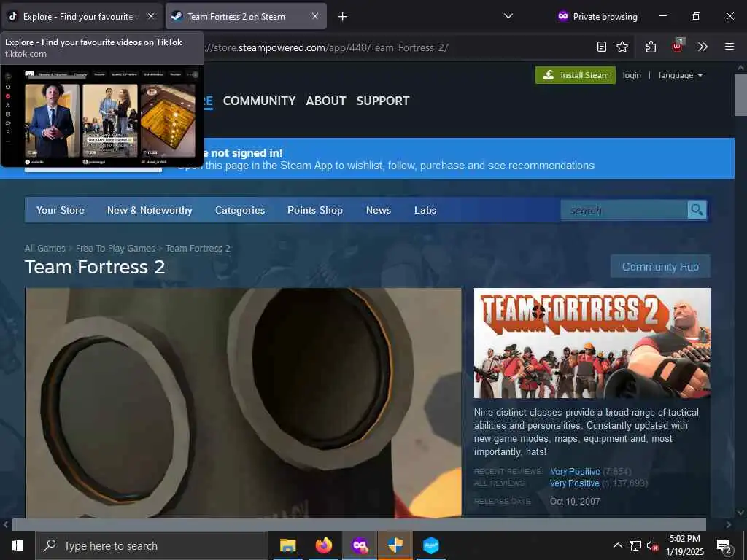
Task: Open the News store tab
Action: (379, 210)
